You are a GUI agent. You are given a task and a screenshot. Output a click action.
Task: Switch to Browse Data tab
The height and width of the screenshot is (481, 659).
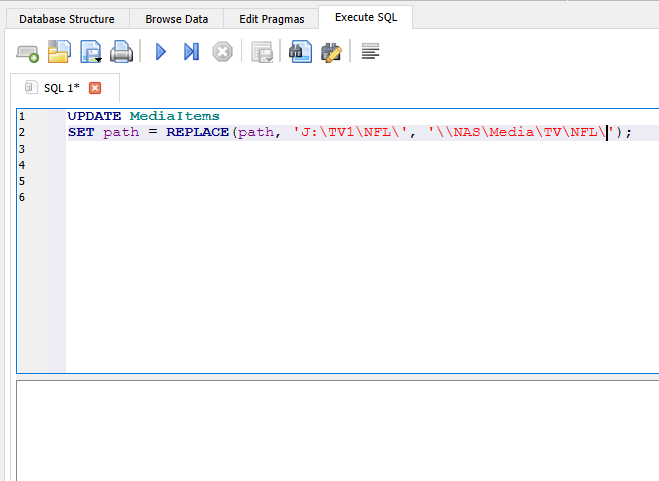[x=177, y=19]
